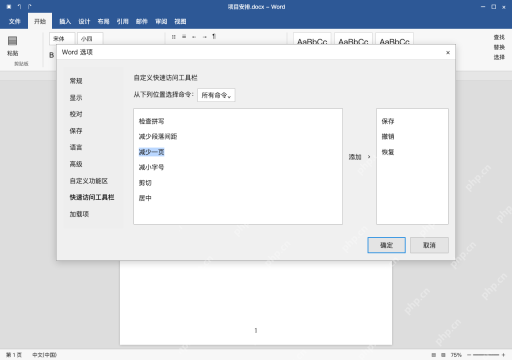The width and height of the screenshot is (512, 360).
Task: Click the Save icon in the title bar
Action: (9, 7)
